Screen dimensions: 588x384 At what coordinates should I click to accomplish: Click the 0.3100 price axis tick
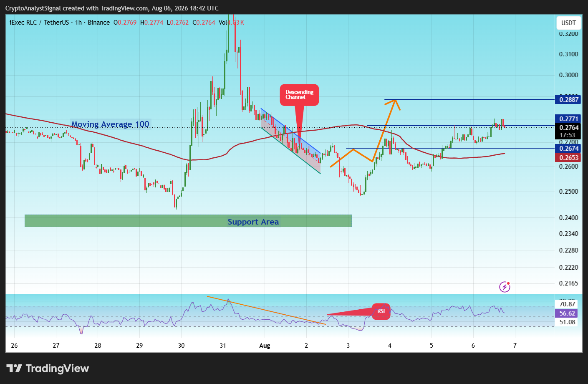point(569,54)
